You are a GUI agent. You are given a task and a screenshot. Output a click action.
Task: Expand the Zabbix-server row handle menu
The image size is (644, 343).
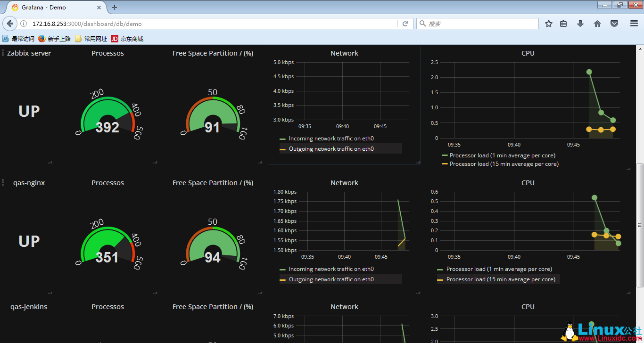tap(3, 53)
